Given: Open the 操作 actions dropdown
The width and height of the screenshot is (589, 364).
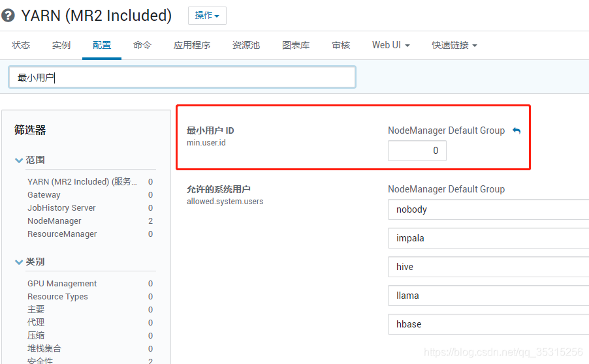Looking at the screenshot, I should [x=207, y=16].
